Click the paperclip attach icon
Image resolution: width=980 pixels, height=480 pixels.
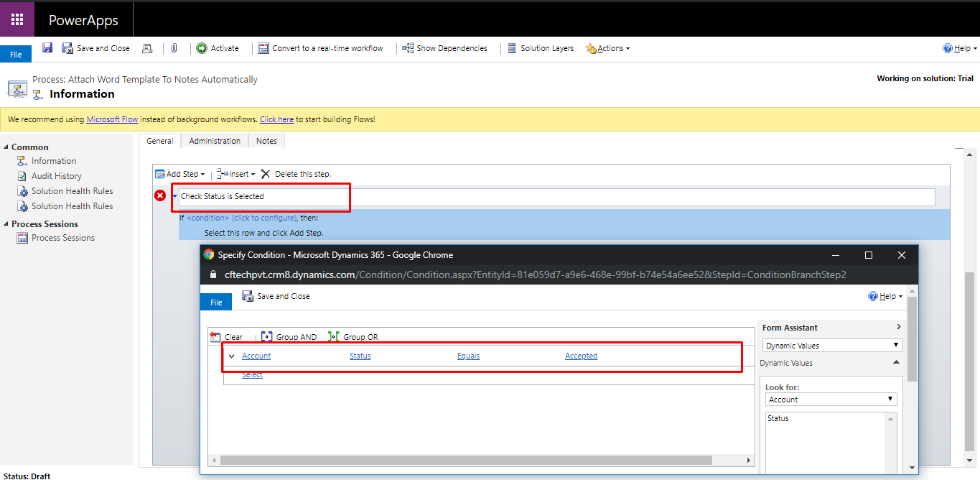click(174, 48)
